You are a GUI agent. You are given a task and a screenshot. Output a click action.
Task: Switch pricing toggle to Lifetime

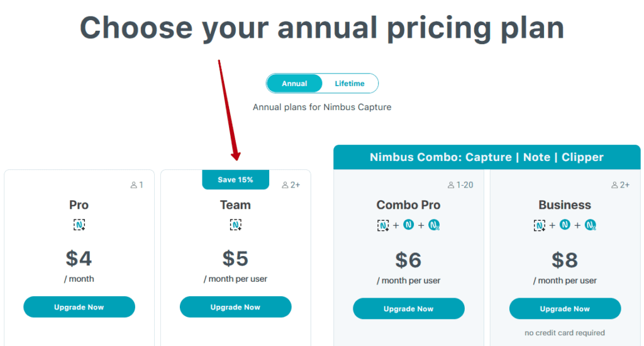350,84
